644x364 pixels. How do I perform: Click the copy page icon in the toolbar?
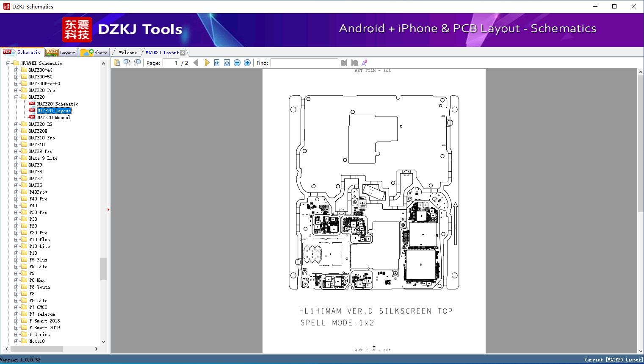click(117, 63)
